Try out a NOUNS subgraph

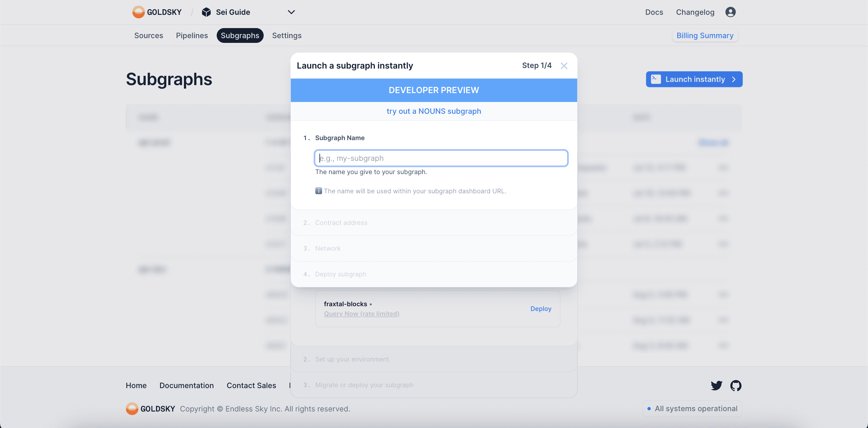(x=434, y=111)
